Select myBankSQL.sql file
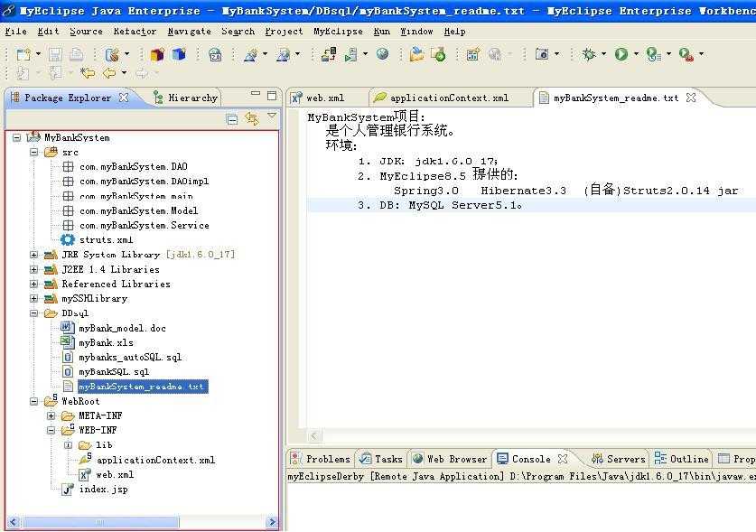Viewport: 756px width, 532px height. coord(114,372)
